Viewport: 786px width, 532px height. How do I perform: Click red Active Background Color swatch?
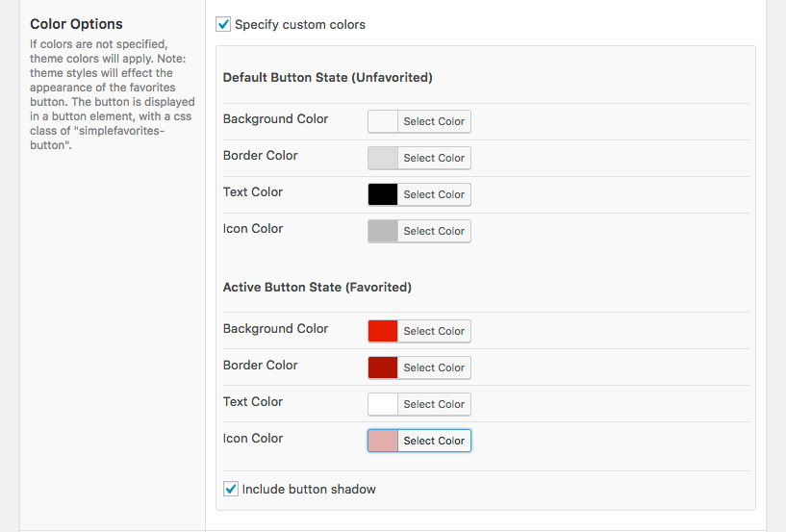pos(383,331)
